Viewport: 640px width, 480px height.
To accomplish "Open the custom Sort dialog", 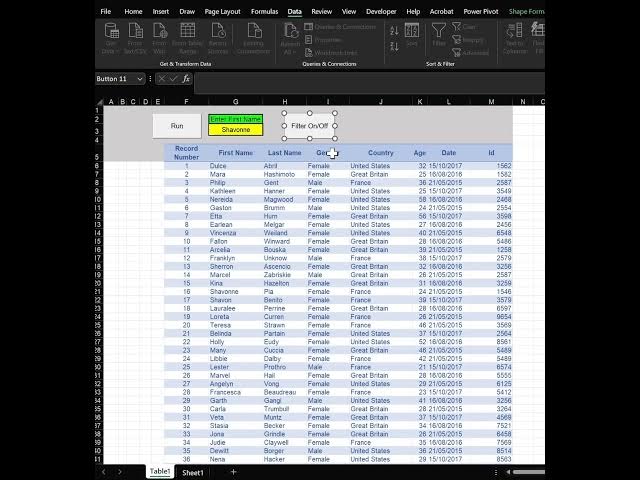I will click(x=411, y=35).
